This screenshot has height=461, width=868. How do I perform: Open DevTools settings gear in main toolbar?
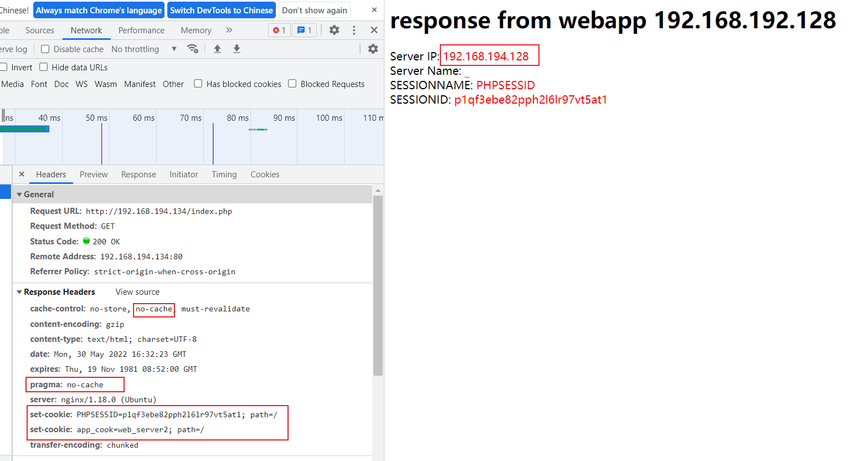[334, 30]
